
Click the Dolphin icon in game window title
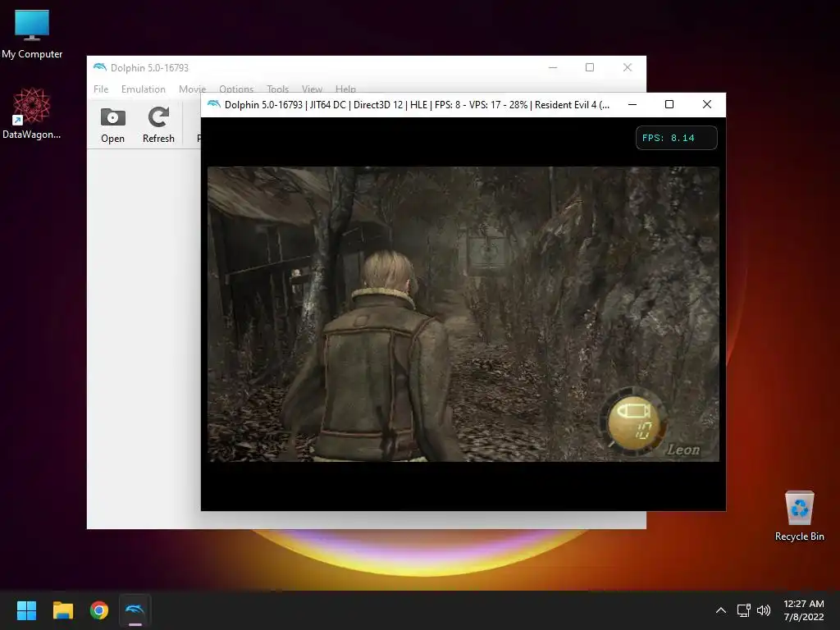(x=214, y=104)
